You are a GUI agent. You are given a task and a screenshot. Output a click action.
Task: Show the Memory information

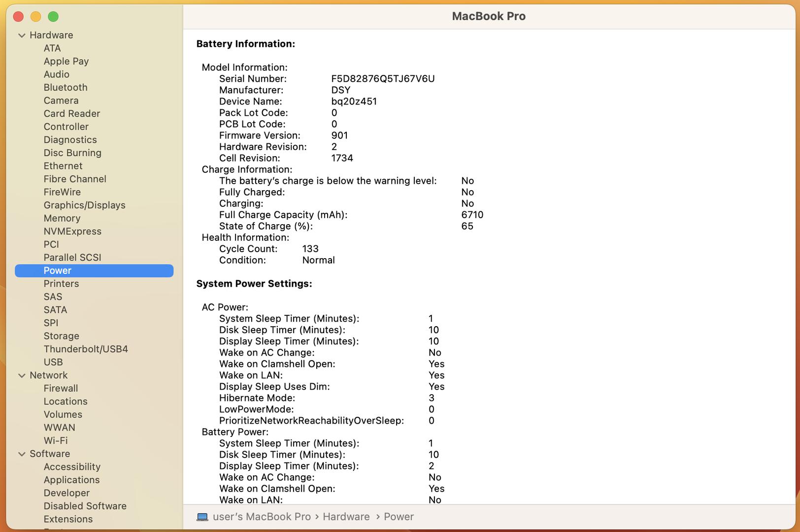coord(62,218)
